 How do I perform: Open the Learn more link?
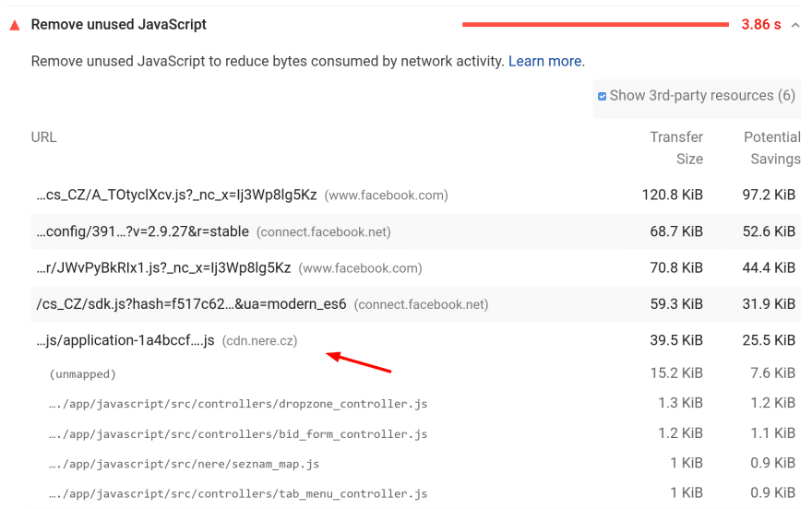coord(544,61)
